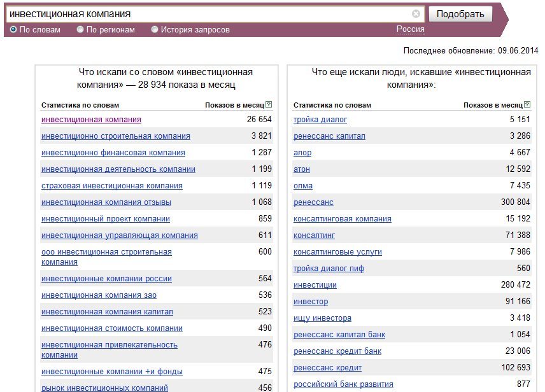Select the 'История запросов' radio button
Image resolution: width=545 pixels, height=392 pixels.
(x=155, y=29)
